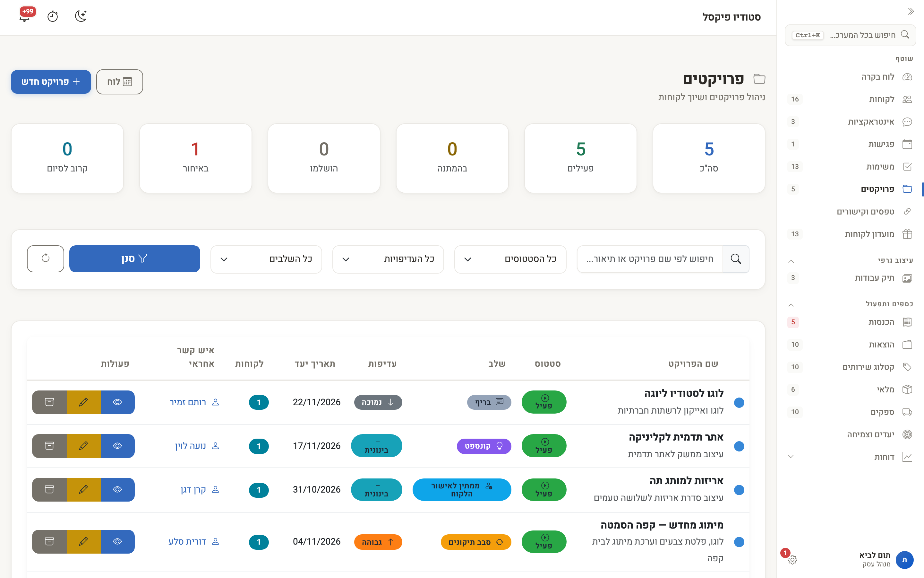Screen dimensions: 924x578
Task: Expand the דוחות reports menu item
Action: (850, 457)
